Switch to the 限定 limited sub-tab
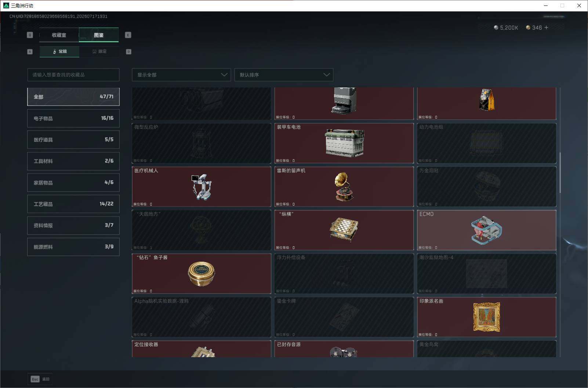Screen dimensions: 588x388 click(99, 51)
